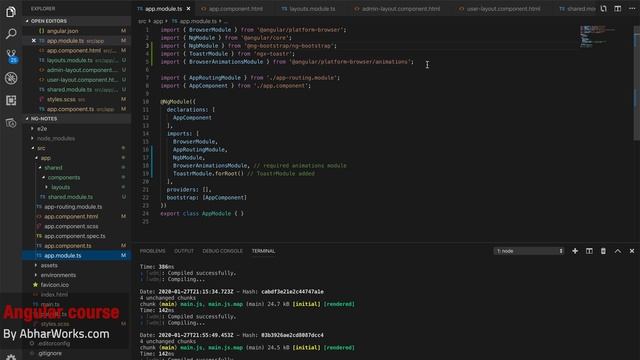640x360 pixels.
Task: Select app.module.ts in file tree
Action: pyautogui.click(x=76, y=256)
